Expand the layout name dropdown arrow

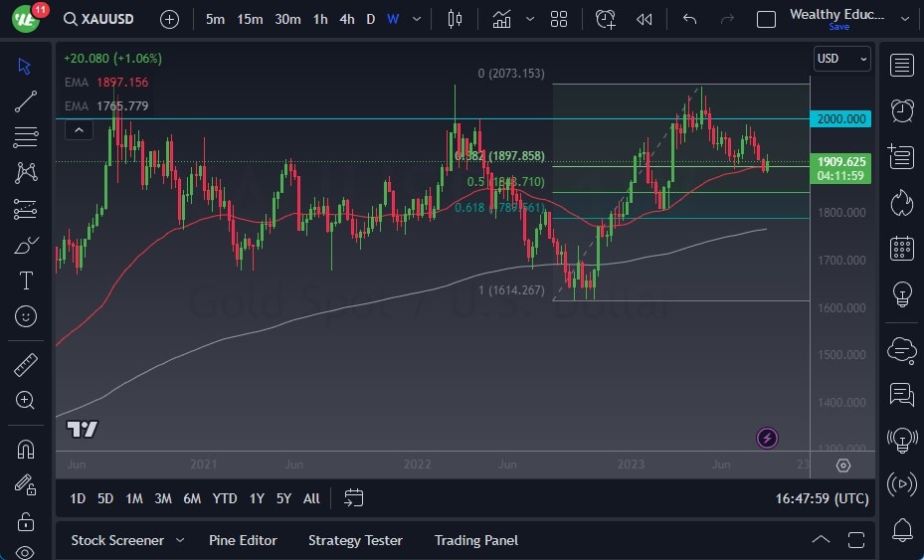coord(905,19)
